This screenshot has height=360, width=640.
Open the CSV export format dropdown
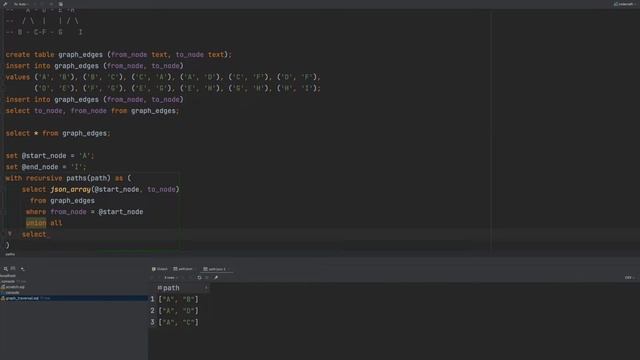[x=630, y=278]
